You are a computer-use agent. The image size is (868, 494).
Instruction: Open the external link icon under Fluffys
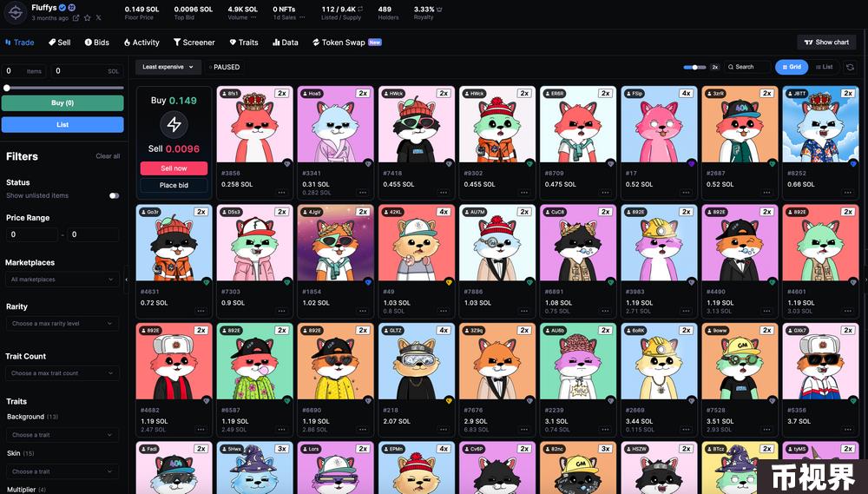point(76,17)
